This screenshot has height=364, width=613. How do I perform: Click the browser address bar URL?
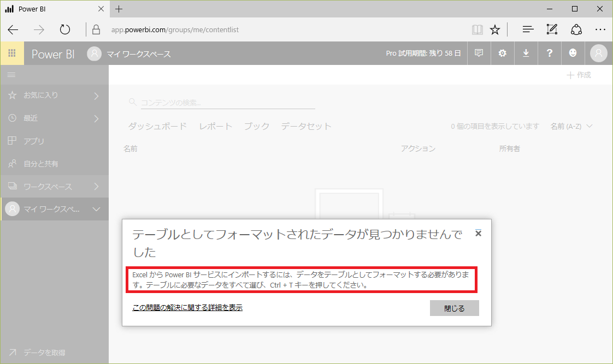tap(175, 29)
